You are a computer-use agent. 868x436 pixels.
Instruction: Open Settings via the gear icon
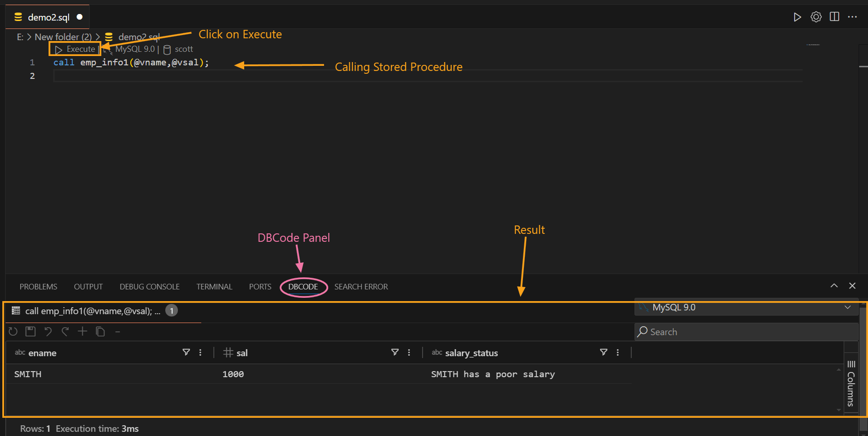816,17
